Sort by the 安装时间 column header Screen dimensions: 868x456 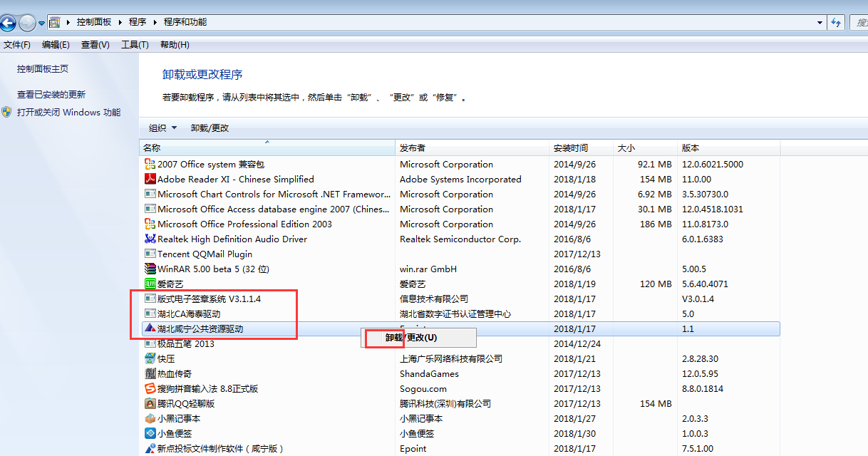pyautogui.click(x=582, y=148)
